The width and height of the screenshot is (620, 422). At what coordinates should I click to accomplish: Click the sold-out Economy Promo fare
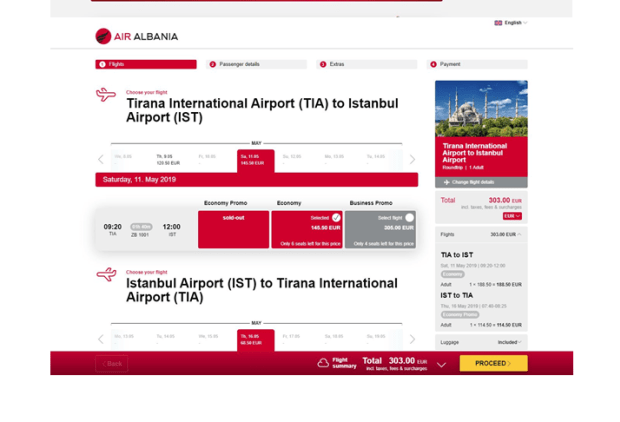[233, 229]
